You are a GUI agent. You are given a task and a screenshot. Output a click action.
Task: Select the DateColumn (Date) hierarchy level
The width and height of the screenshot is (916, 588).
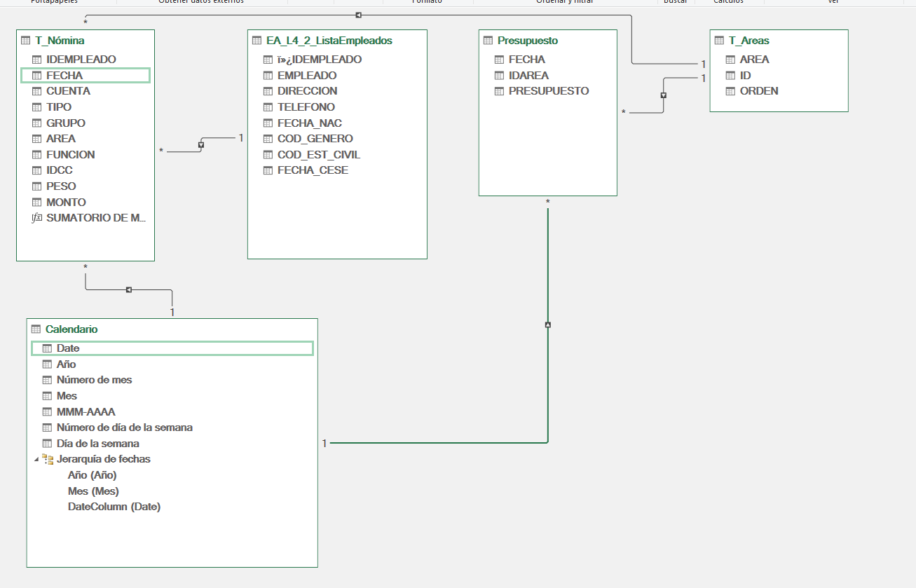(114, 507)
